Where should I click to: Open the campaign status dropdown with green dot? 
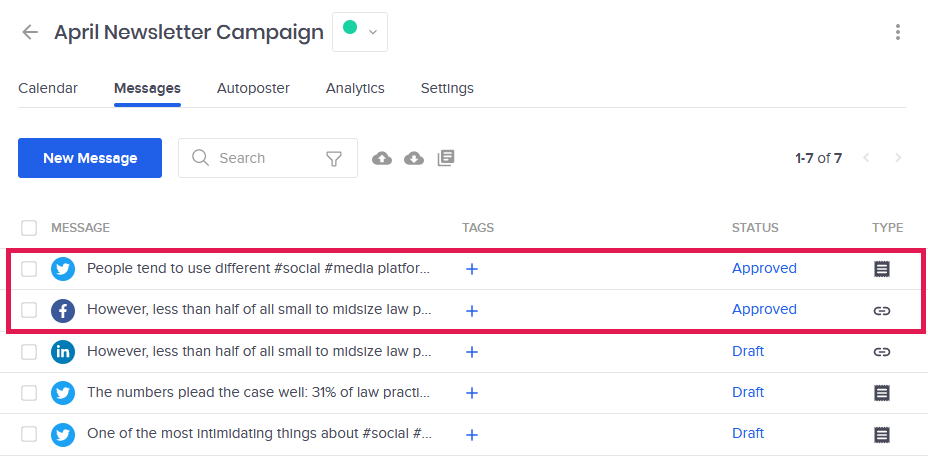pos(360,32)
